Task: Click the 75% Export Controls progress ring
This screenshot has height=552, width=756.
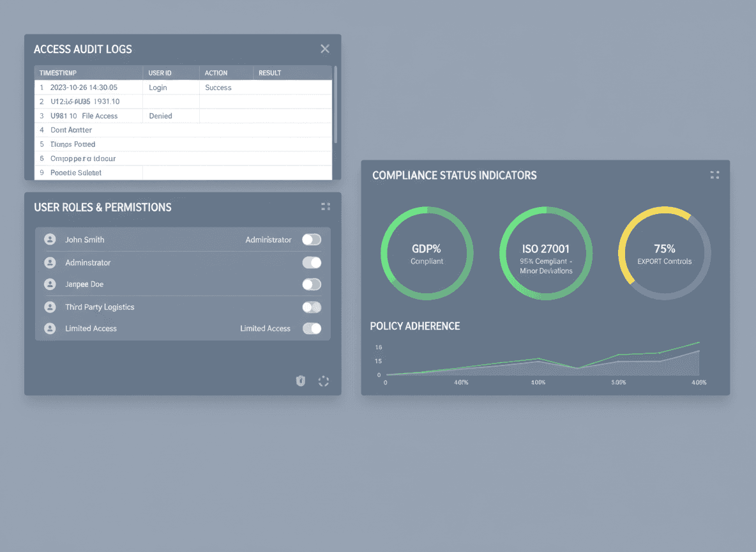Action: [x=665, y=252]
